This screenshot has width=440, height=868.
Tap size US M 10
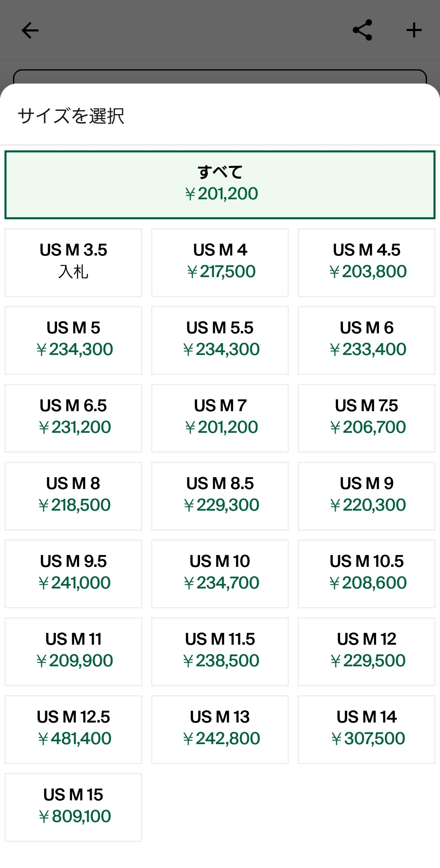(x=220, y=574)
